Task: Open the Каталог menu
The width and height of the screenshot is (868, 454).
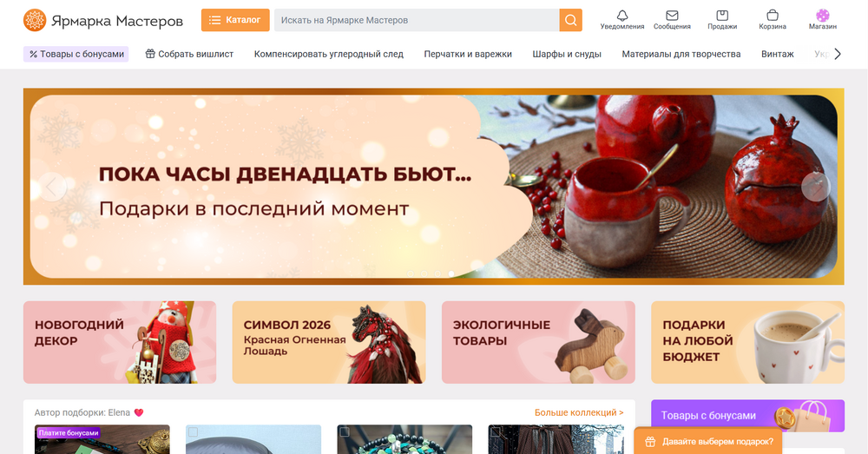Action: click(235, 20)
